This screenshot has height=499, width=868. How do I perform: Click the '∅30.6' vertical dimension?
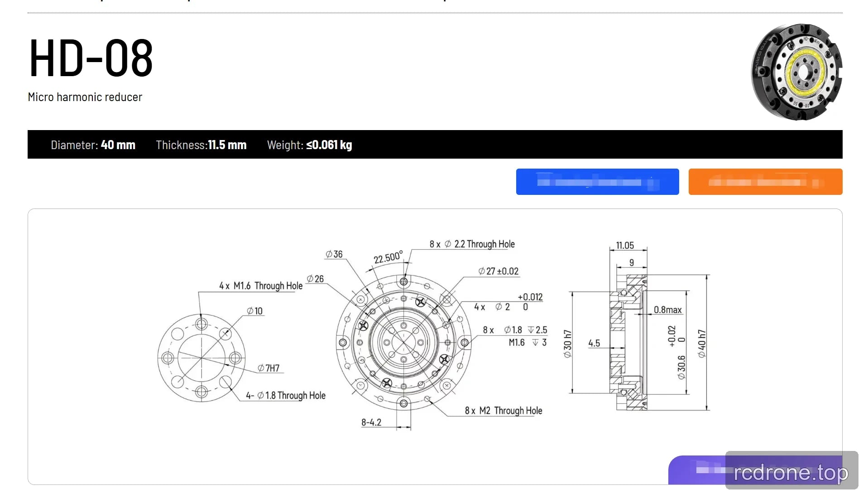pyautogui.click(x=681, y=367)
